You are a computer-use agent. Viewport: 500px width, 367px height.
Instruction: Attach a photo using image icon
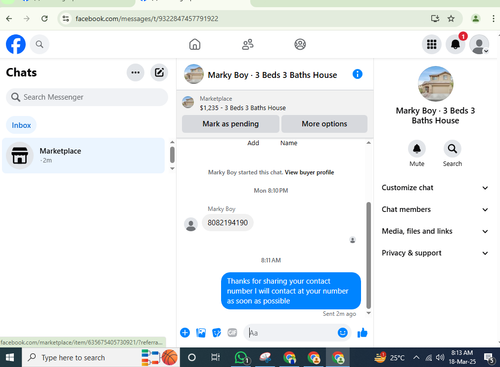(x=201, y=332)
